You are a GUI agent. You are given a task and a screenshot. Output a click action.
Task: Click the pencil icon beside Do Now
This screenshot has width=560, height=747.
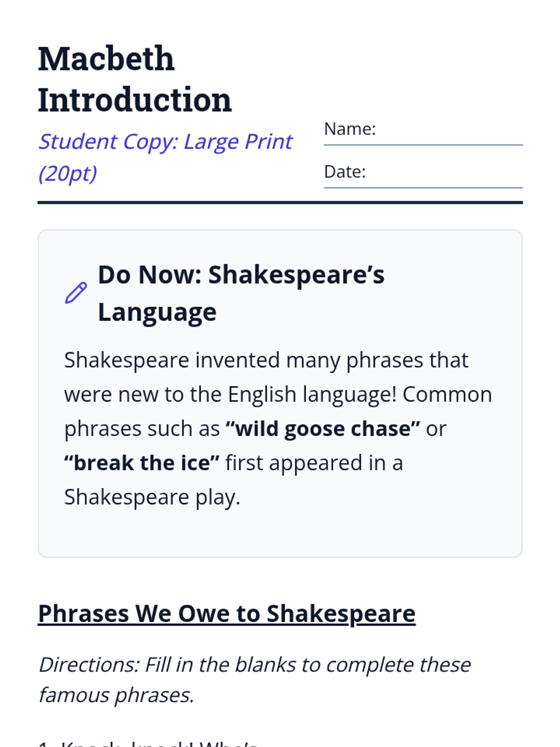(x=76, y=293)
